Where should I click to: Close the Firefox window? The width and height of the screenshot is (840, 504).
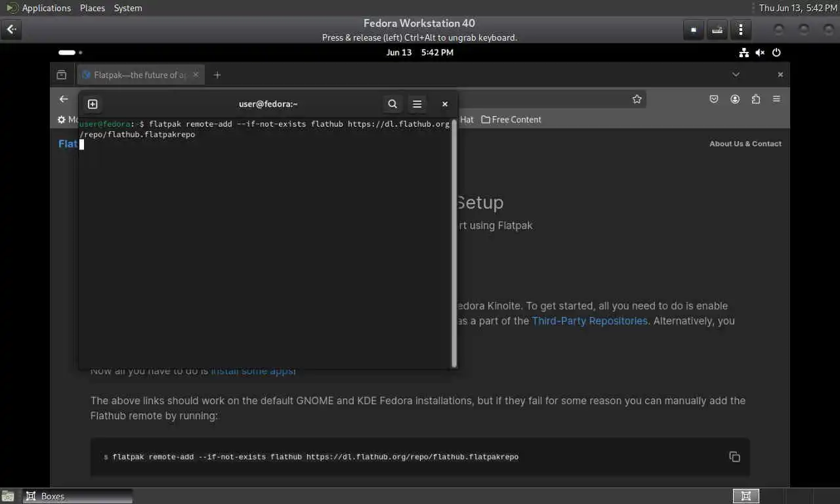click(780, 75)
